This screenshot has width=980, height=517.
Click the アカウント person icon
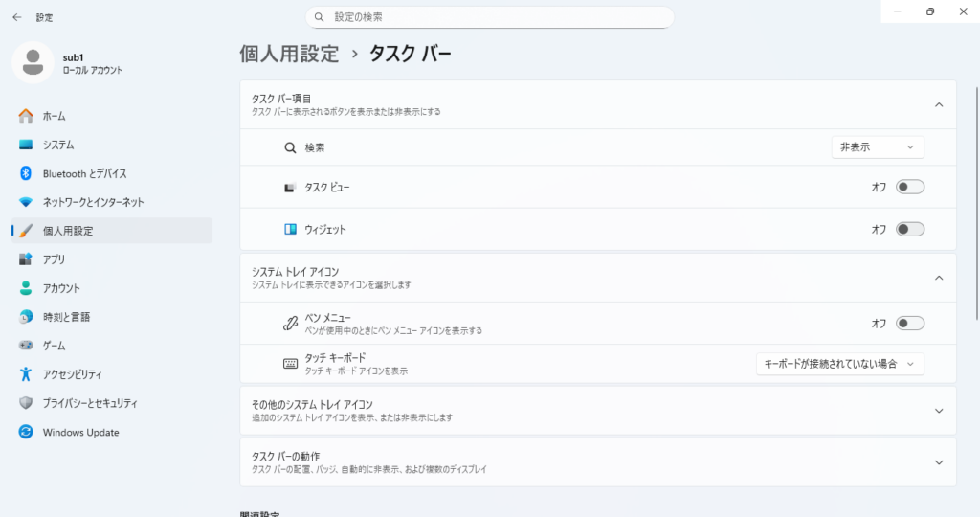(x=26, y=288)
